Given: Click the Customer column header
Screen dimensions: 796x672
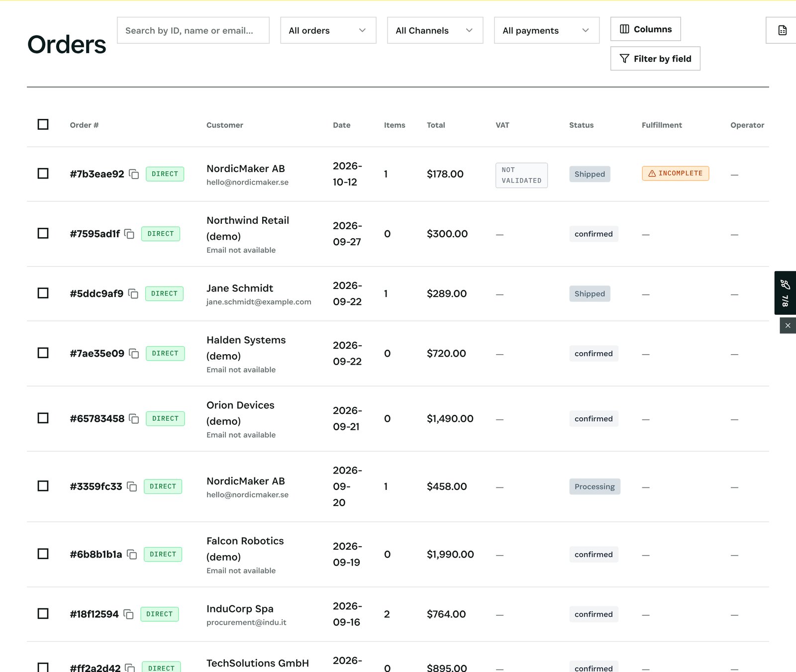Looking at the screenshot, I should coord(225,125).
